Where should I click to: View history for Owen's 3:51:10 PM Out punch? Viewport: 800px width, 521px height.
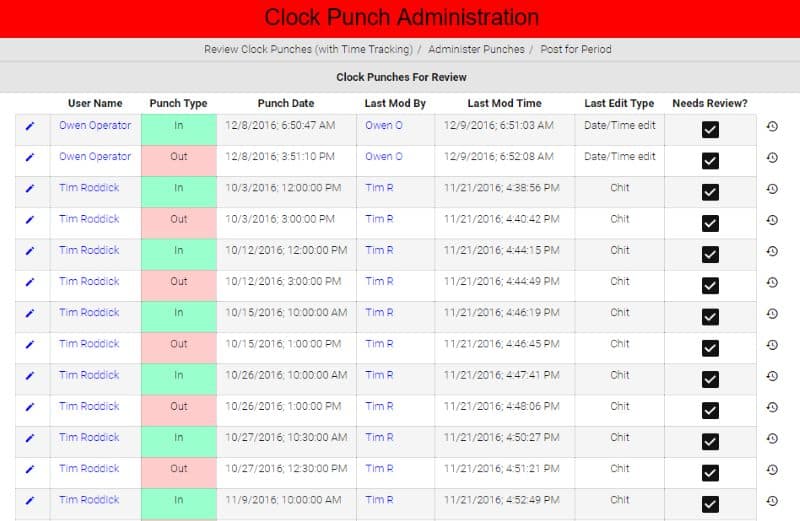(772, 158)
